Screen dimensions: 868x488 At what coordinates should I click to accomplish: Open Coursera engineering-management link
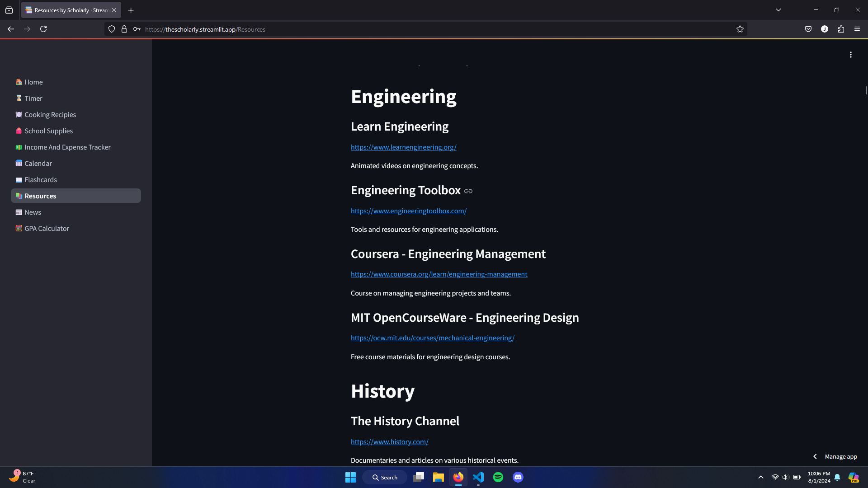pos(439,274)
